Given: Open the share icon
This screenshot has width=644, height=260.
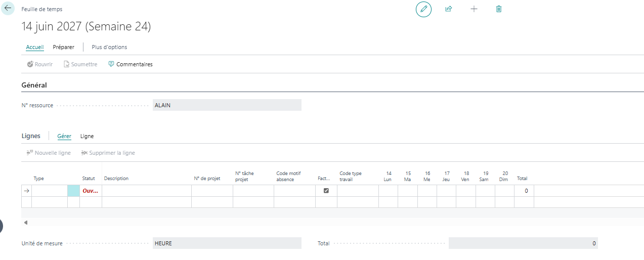Looking at the screenshot, I should 448,9.
